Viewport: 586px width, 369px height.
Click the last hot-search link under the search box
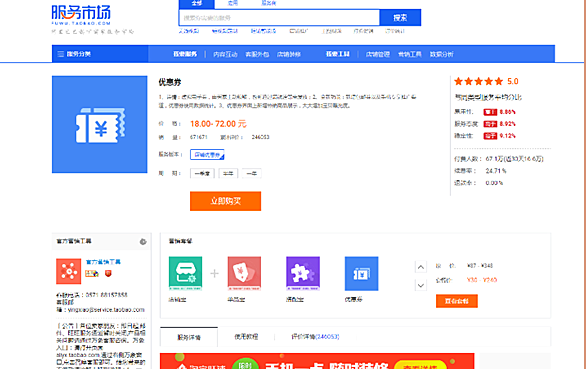pyautogui.click(x=395, y=31)
